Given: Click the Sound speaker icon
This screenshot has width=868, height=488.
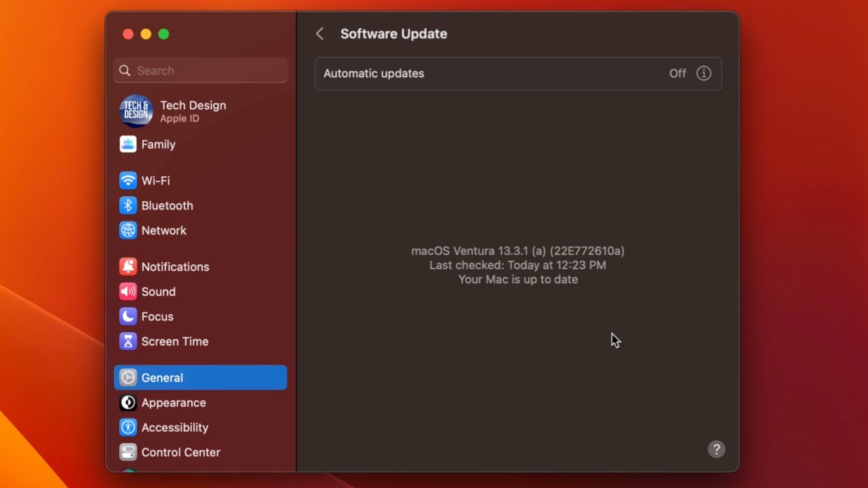Looking at the screenshot, I should (x=127, y=291).
